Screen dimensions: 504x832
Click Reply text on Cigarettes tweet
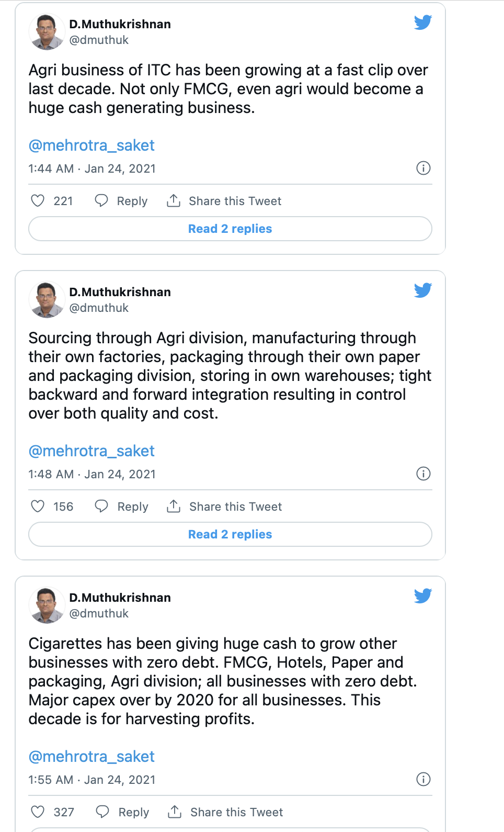pos(134,812)
